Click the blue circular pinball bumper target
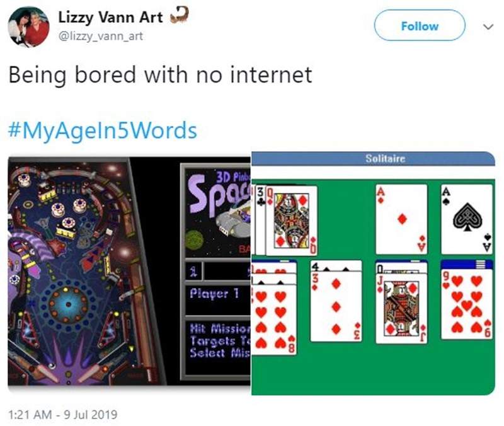This screenshot has width=504, height=426. (x=68, y=304)
